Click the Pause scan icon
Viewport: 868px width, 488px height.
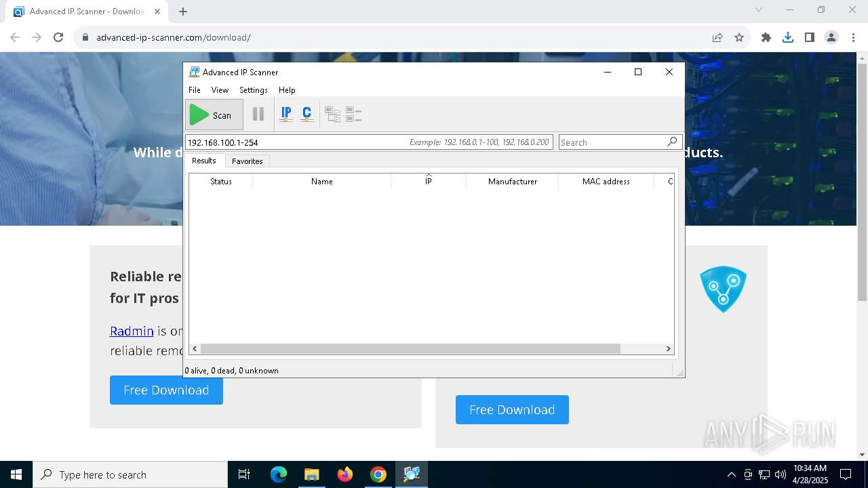[258, 115]
